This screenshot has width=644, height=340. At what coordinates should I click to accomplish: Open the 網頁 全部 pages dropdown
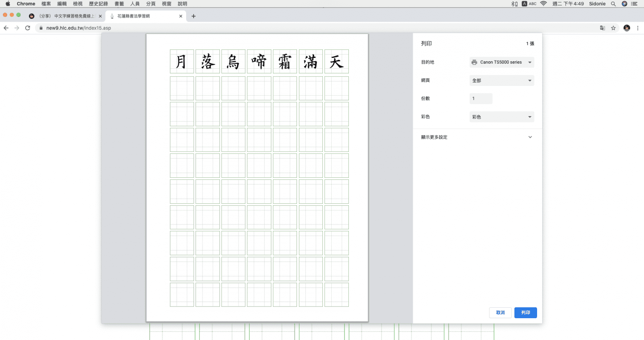coord(502,80)
